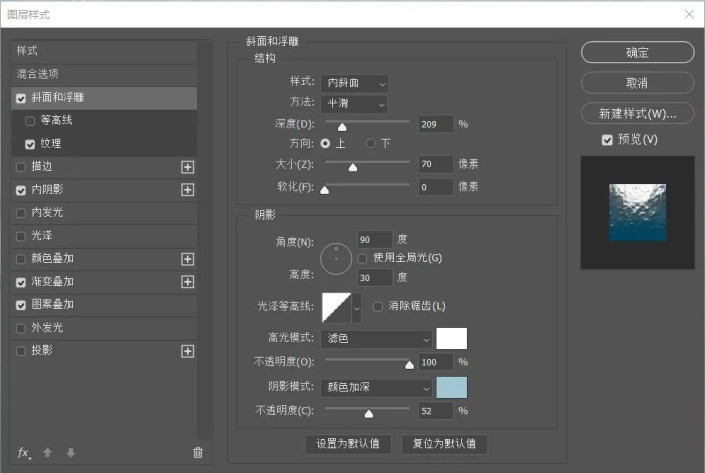Open 阴影模式 dropdown showing 颜色加深
705x473 pixels.
click(377, 388)
